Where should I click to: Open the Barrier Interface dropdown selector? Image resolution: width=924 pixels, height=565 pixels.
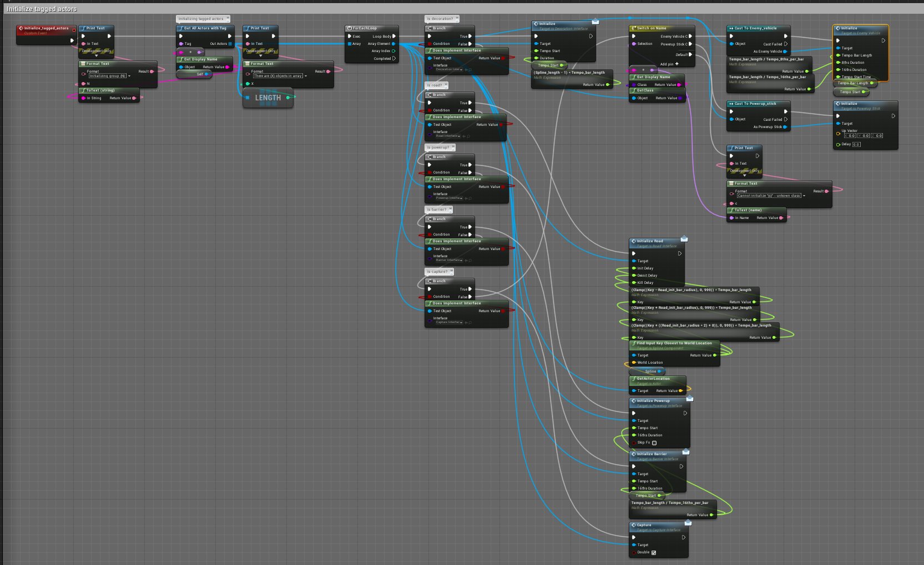tap(450, 261)
